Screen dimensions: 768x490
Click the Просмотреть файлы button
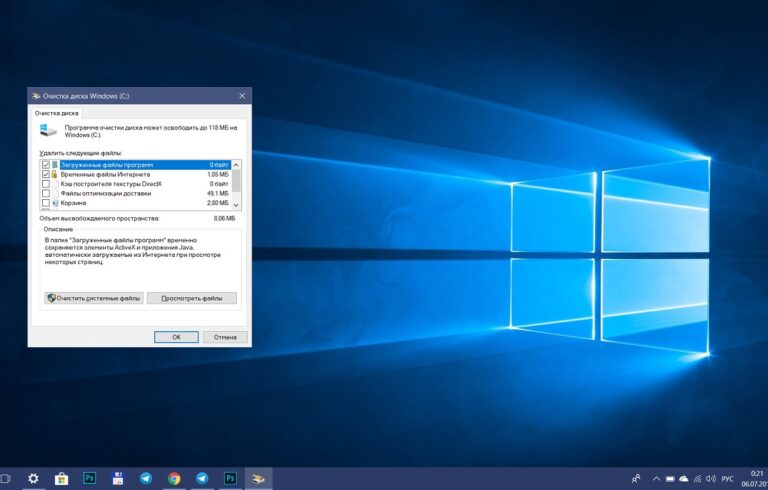pyautogui.click(x=192, y=298)
